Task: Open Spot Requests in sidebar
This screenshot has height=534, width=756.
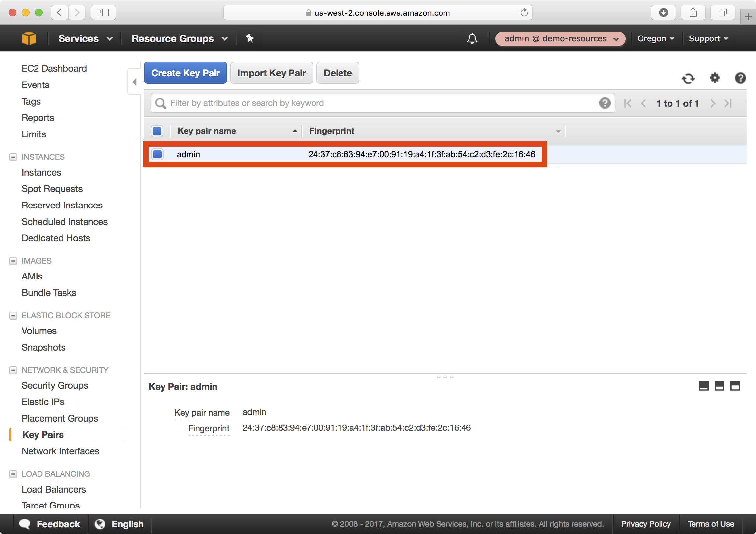Action: click(52, 189)
